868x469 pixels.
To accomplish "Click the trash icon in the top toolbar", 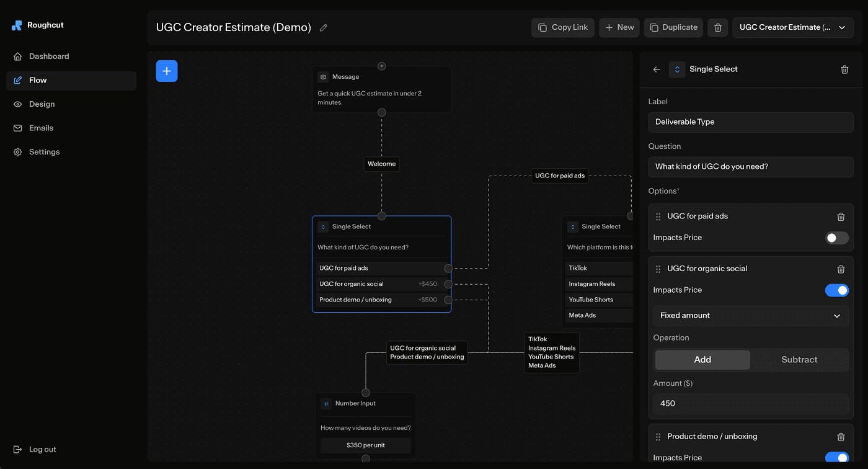I will 717,27.
